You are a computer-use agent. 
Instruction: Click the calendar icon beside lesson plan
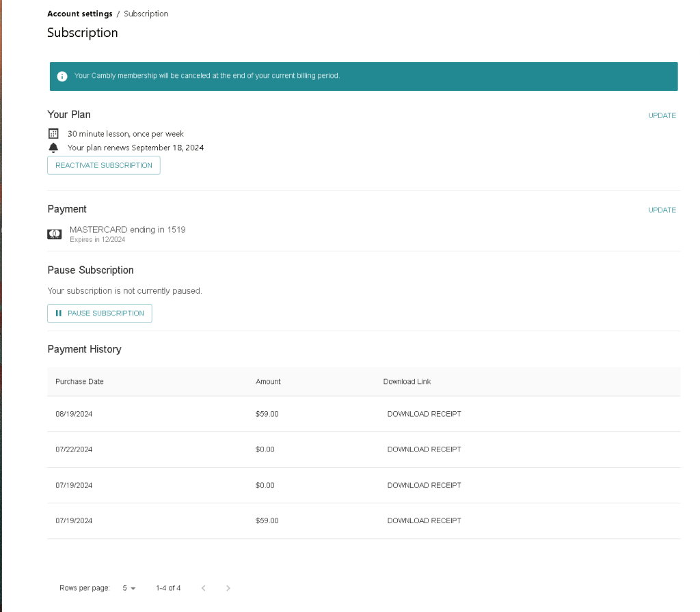pyautogui.click(x=53, y=133)
